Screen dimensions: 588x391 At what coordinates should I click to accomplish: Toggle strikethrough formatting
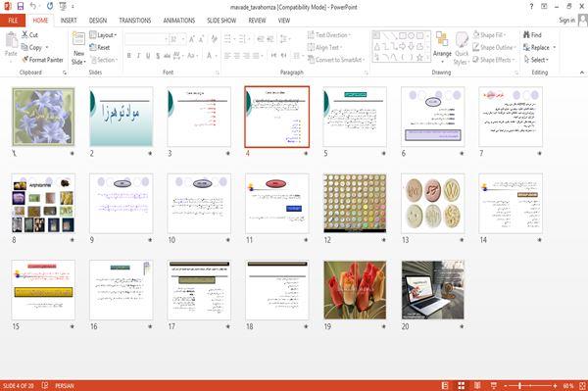(x=167, y=56)
